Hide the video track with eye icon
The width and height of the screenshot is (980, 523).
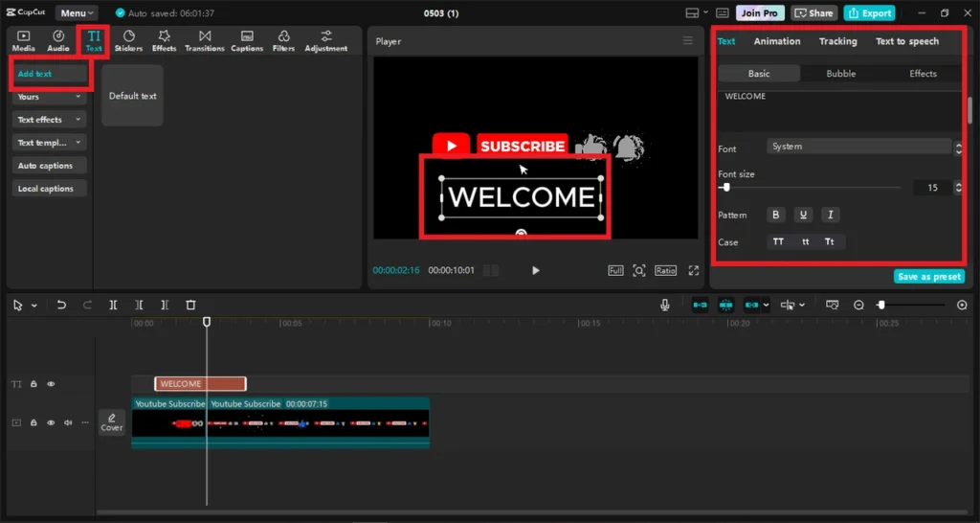(x=52, y=422)
